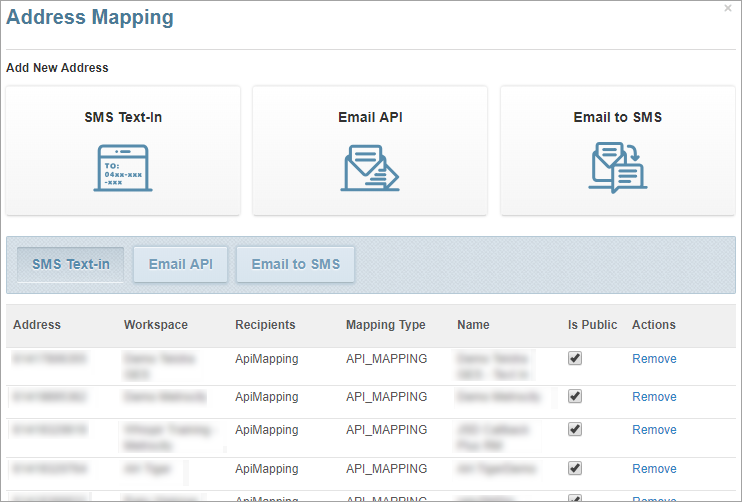
Task: Select the Email API card title
Action: (x=370, y=117)
